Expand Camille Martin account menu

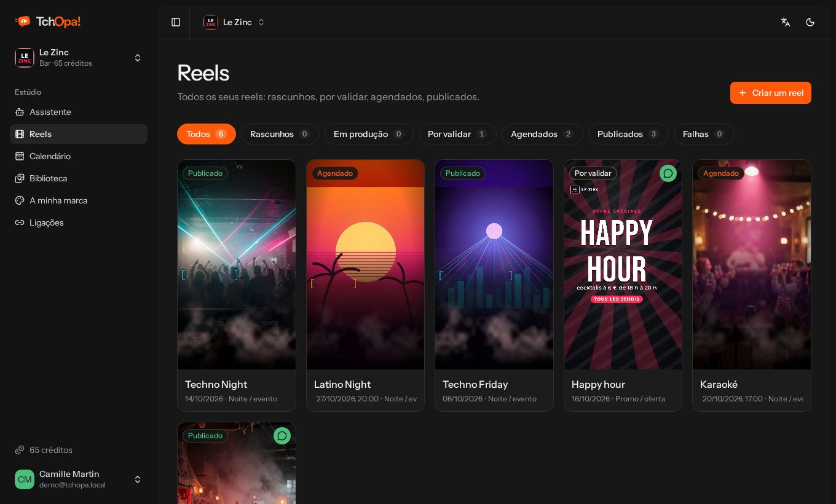pos(79,479)
